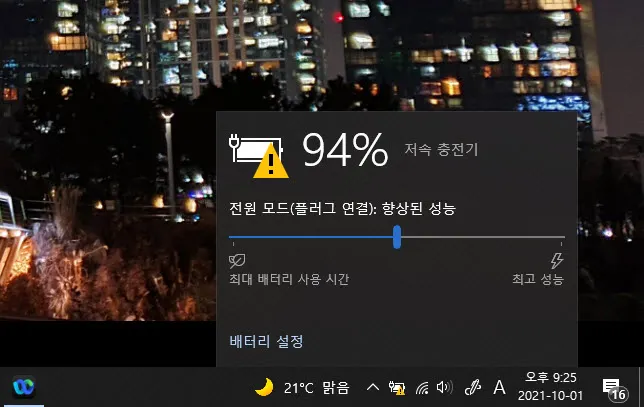Click the 21°C 맑음 weather text
Image resolution: width=644 pixels, height=407 pixels.
tap(316, 388)
